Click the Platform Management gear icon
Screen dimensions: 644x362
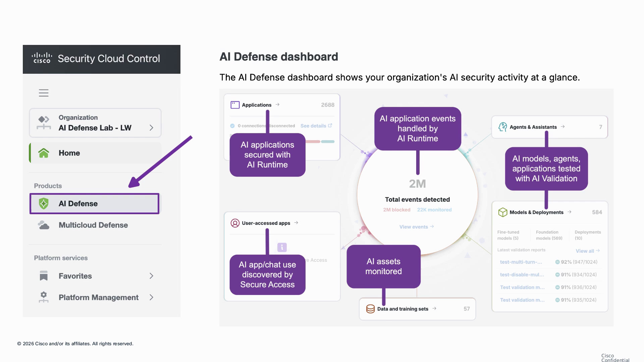(44, 297)
